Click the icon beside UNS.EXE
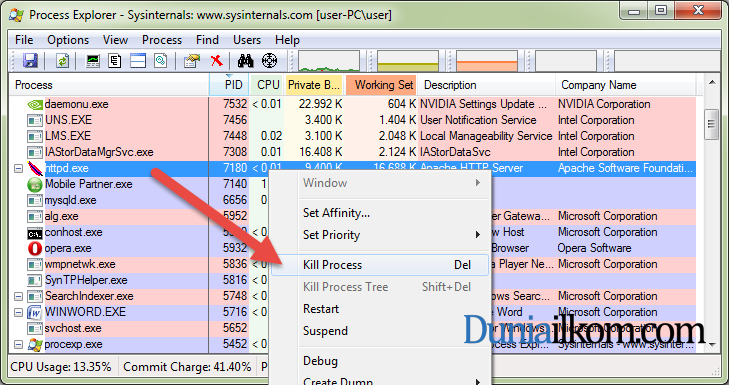This screenshot has width=729, height=385. pos(35,121)
